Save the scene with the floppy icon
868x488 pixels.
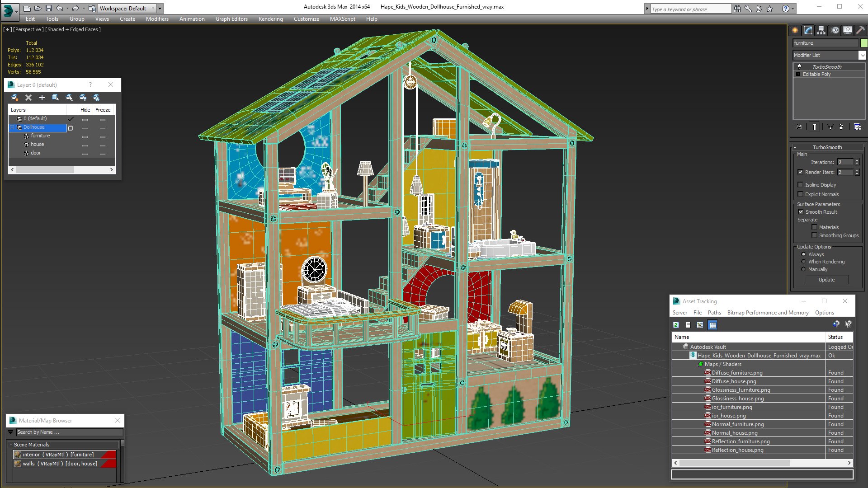(48, 8)
